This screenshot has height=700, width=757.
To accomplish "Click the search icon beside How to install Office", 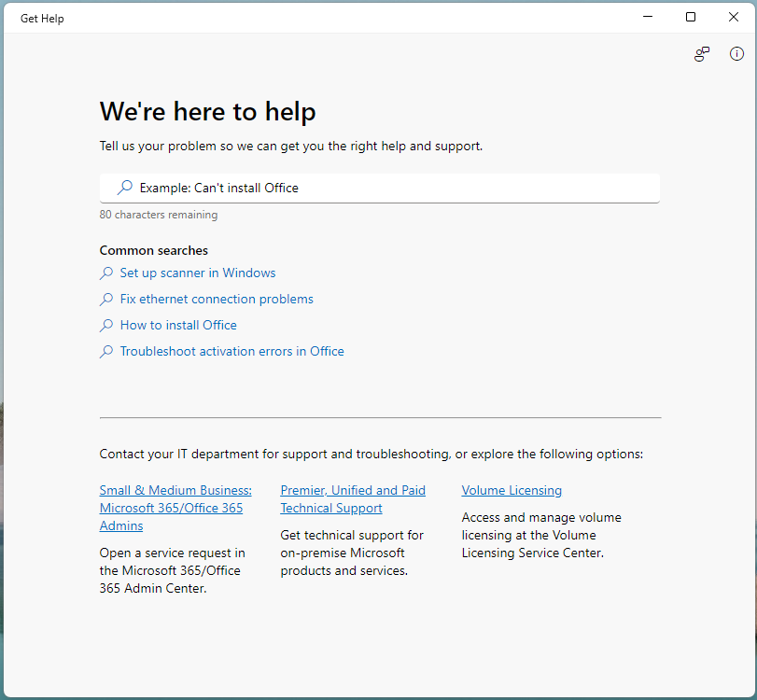I will [x=105, y=325].
